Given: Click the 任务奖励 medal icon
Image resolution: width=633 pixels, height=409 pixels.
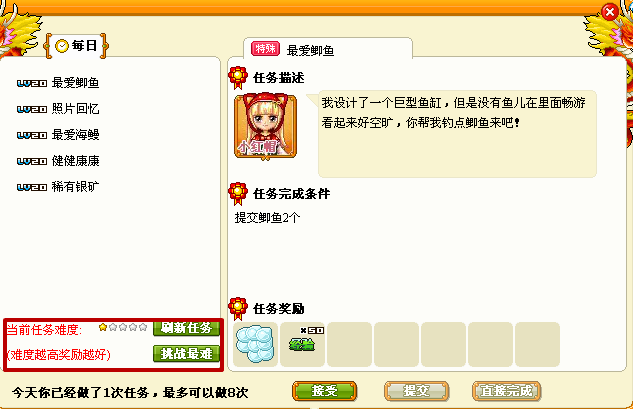Looking at the screenshot, I should click(x=238, y=309).
